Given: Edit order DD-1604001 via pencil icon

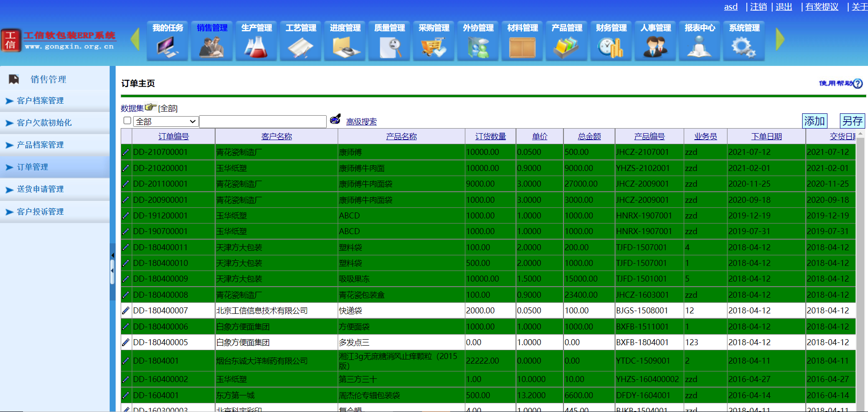Looking at the screenshot, I should [126, 395].
